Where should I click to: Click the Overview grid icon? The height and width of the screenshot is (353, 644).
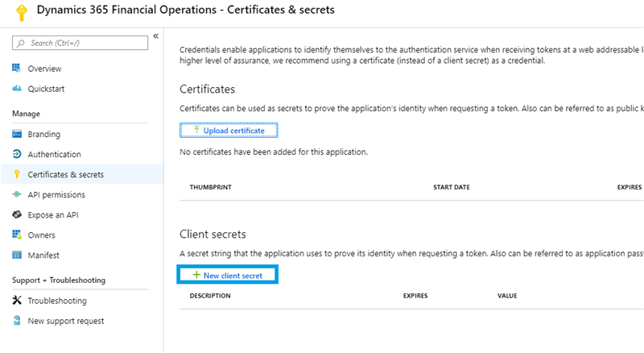pos(17,69)
